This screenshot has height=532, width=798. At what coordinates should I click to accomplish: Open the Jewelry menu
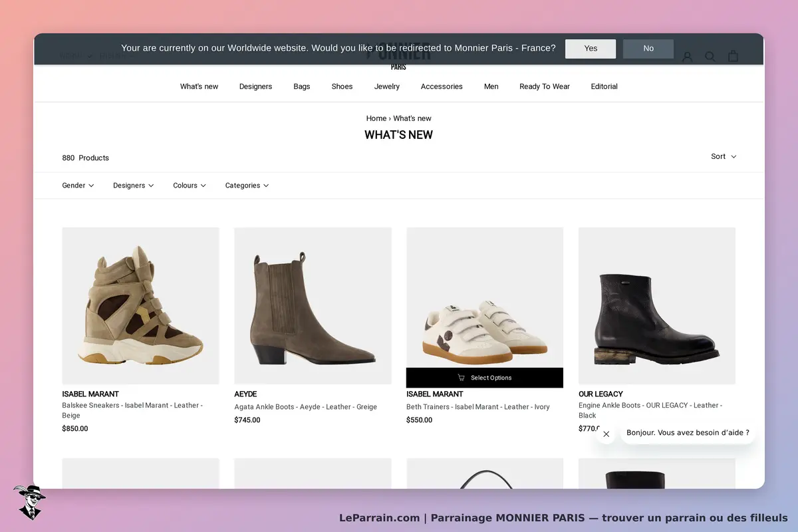(x=387, y=86)
